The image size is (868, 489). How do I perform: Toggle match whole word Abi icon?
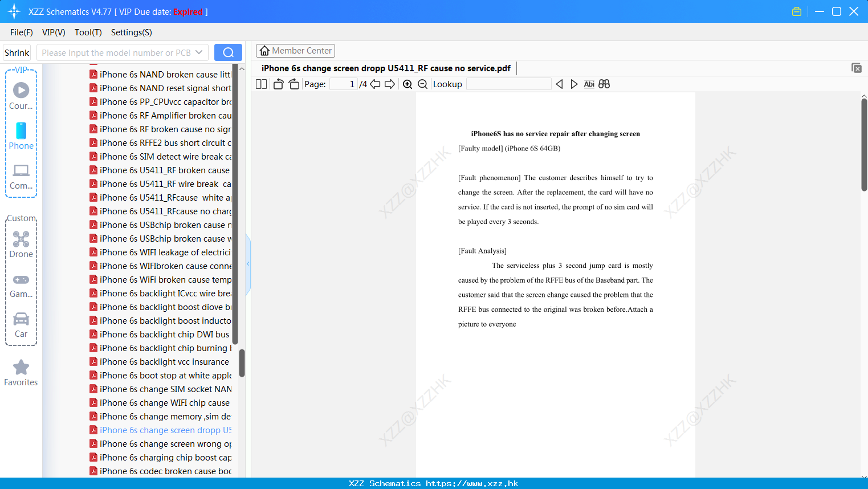[x=589, y=84]
